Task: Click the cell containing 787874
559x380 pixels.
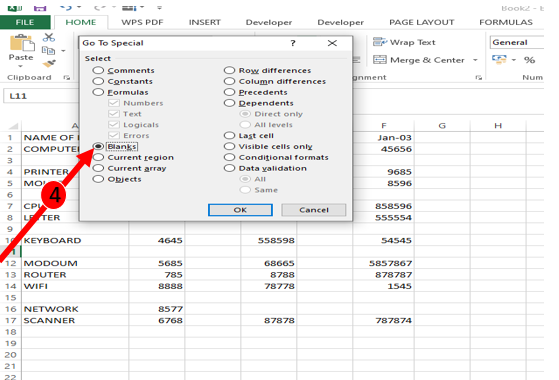Action: (383, 320)
